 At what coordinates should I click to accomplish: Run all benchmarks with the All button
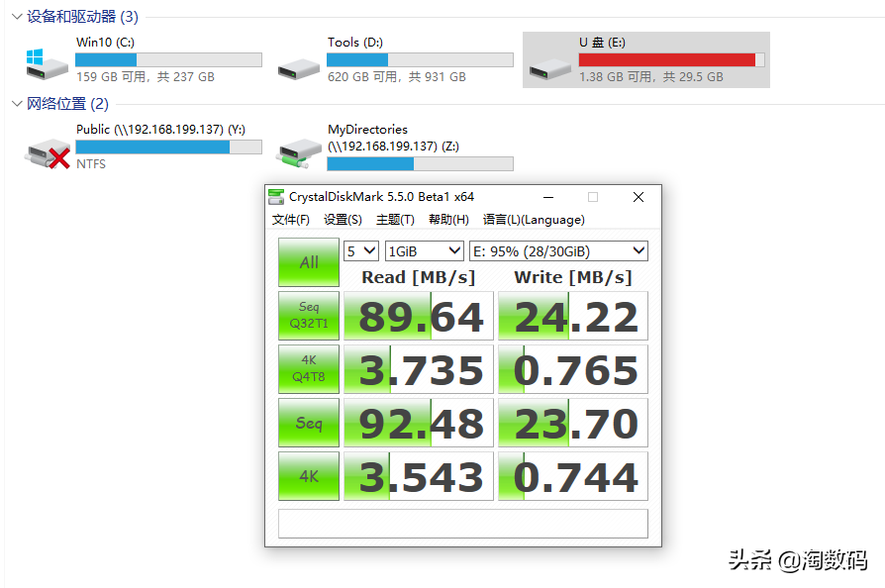(309, 262)
